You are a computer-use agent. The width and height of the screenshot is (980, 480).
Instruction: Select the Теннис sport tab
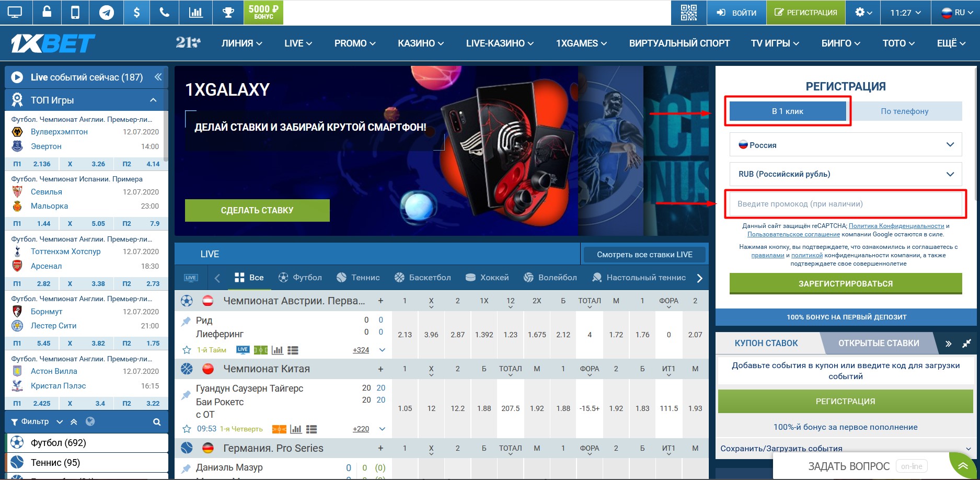359,278
